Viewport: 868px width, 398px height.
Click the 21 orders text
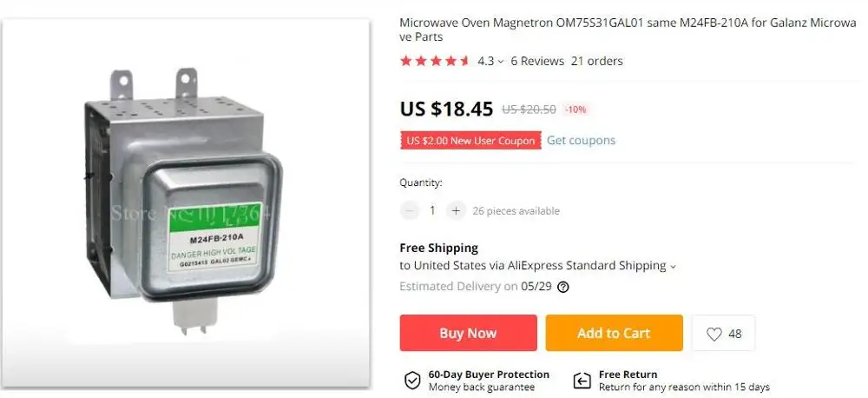pyautogui.click(x=597, y=61)
